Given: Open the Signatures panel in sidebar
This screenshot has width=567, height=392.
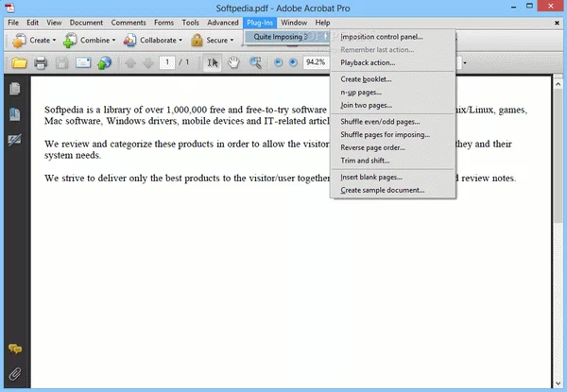Looking at the screenshot, I should 15,141.
